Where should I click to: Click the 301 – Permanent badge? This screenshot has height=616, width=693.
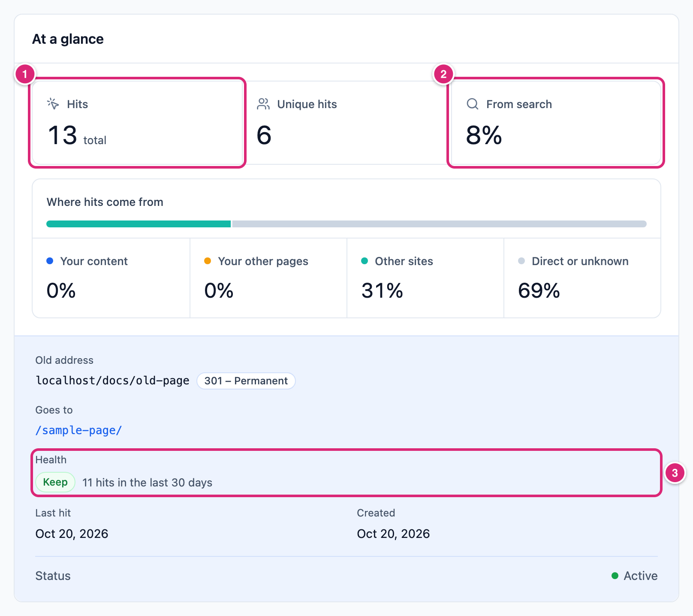point(246,381)
